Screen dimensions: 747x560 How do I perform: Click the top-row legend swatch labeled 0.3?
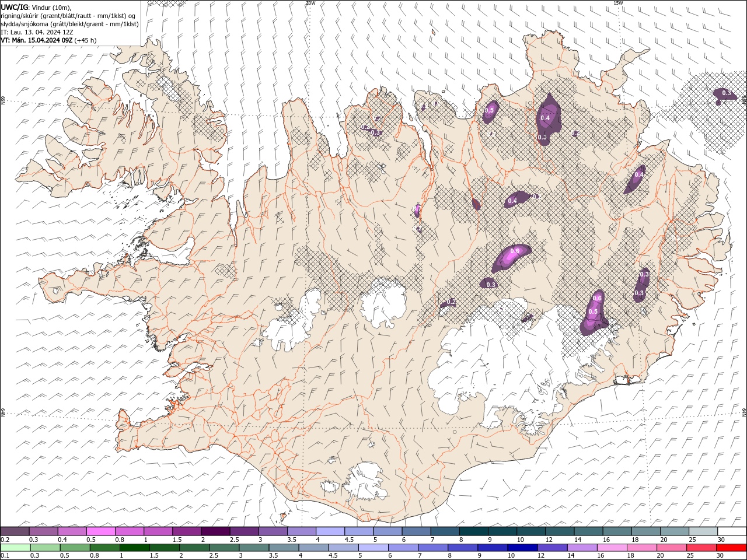point(43,531)
